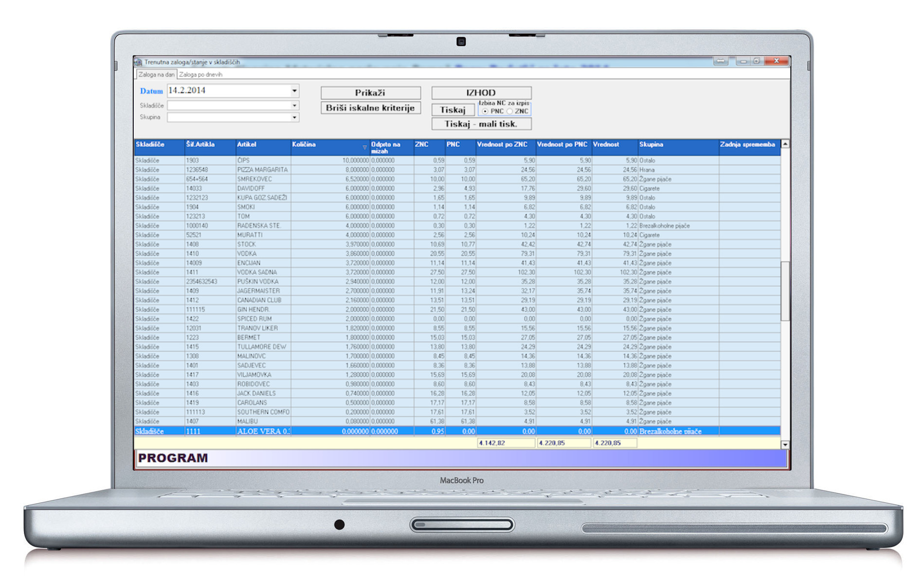The height and width of the screenshot is (584, 924).
Task: Select the ZNC radio option
Action: click(509, 111)
